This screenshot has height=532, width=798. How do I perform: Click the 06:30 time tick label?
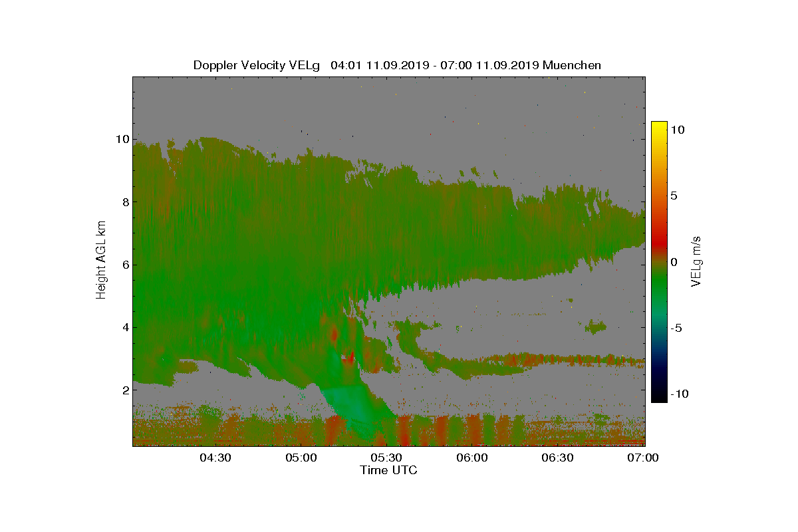pos(558,458)
